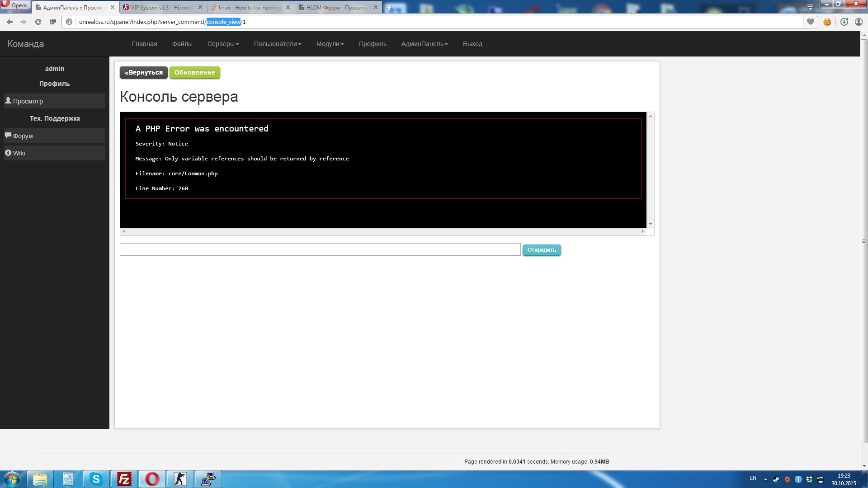Switch to the VIP System v1.3 tab
This screenshot has height=488, width=868.
pyautogui.click(x=160, y=7)
